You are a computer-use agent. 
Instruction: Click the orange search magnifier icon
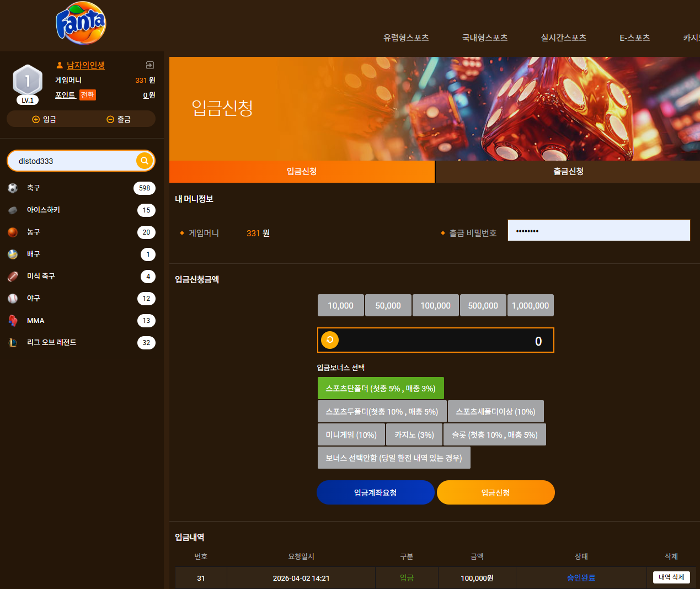pos(145,161)
